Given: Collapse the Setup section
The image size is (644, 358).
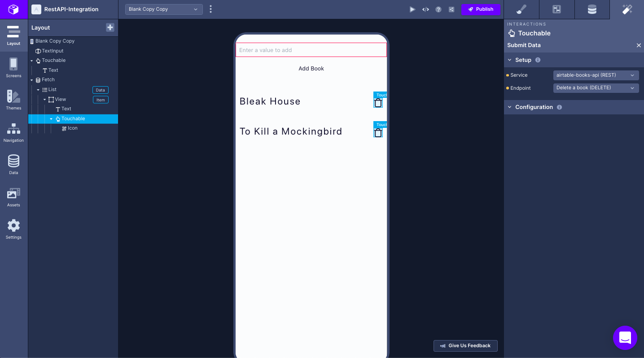Looking at the screenshot, I should (510, 60).
